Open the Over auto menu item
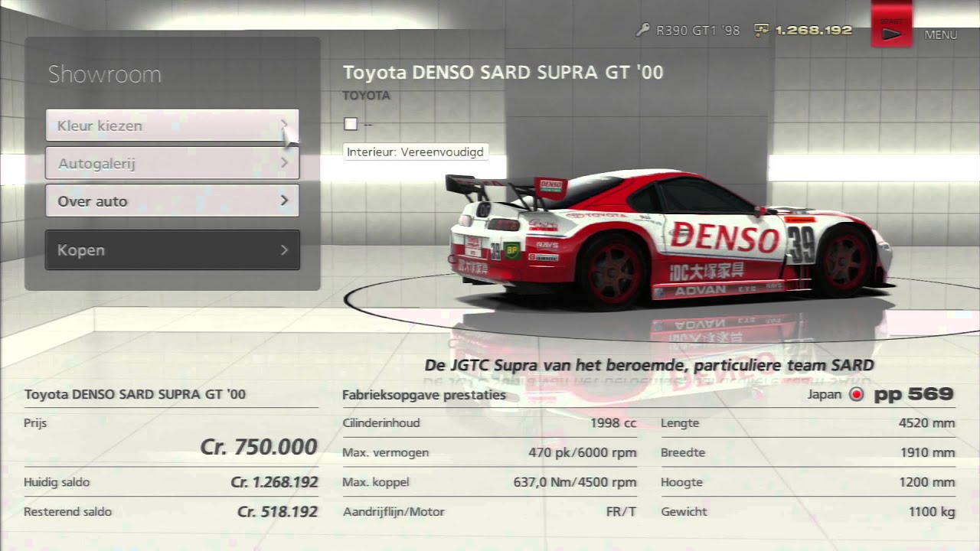Image resolution: width=980 pixels, height=551 pixels. click(x=172, y=201)
